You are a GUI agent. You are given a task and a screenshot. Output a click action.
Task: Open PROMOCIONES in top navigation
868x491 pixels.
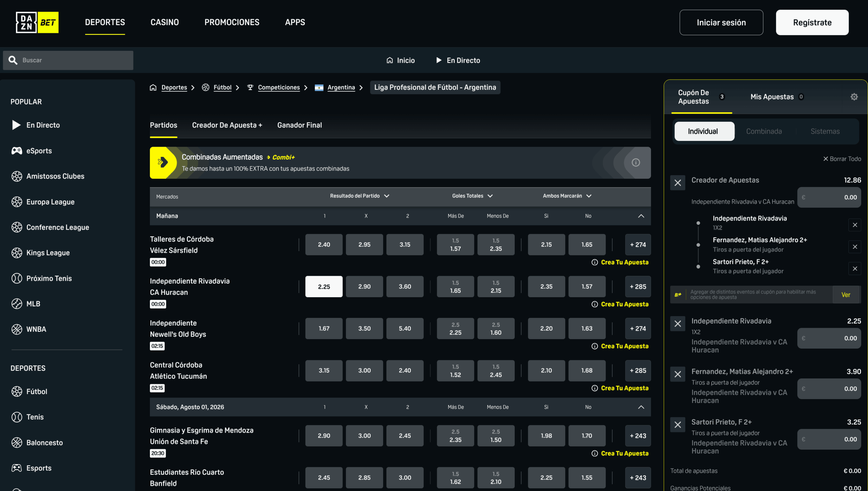click(x=232, y=22)
